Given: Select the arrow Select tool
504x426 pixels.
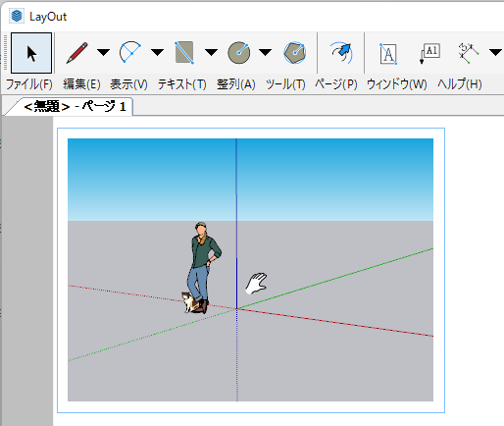Looking at the screenshot, I should [x=31, y=53].
